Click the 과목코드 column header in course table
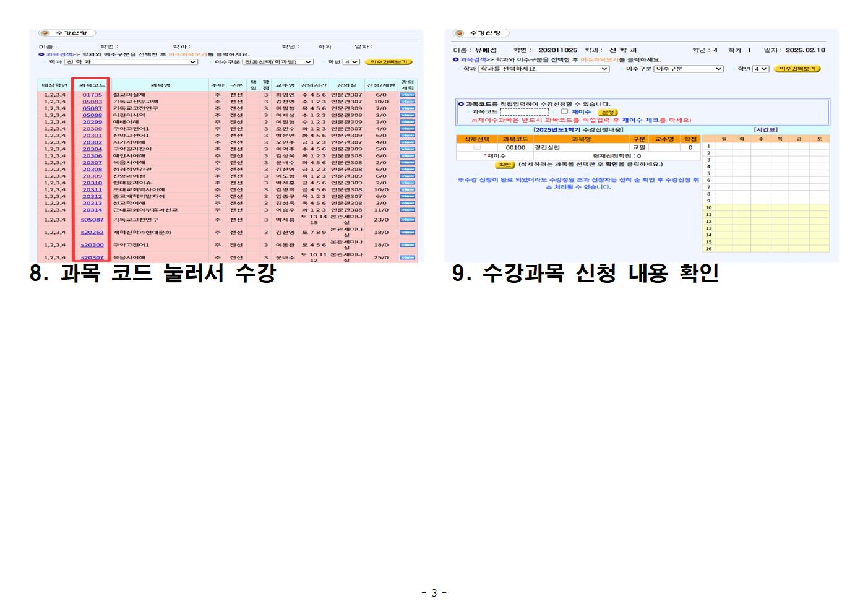This screenshot has height=614, width=868. (92, 85)
